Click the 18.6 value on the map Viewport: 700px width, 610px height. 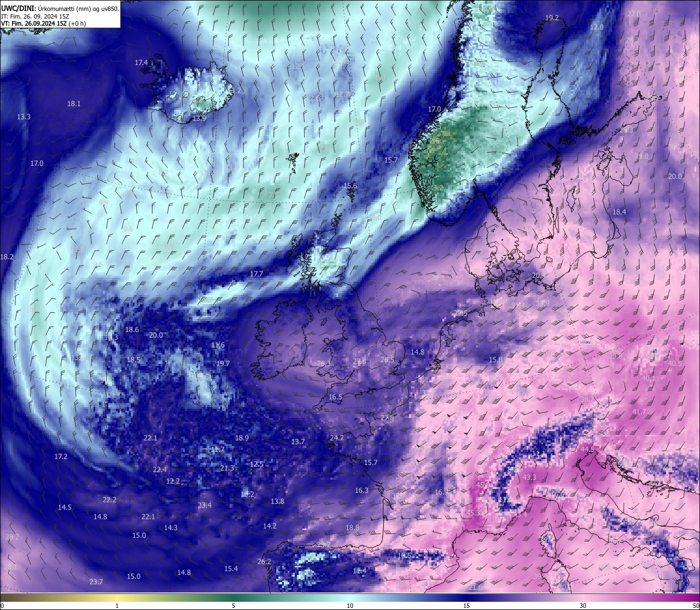[x=132, y=330]
